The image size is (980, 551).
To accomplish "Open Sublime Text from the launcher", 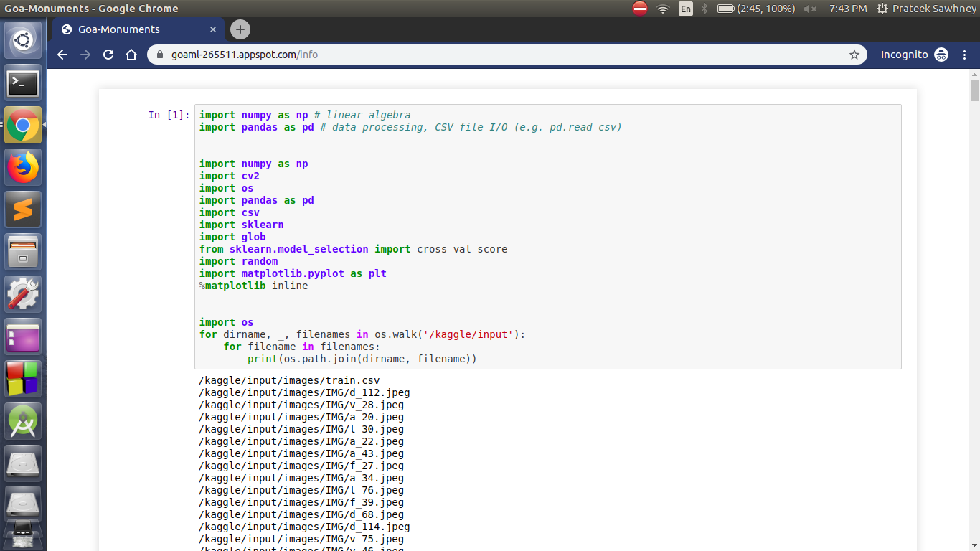I will [23, 209].
